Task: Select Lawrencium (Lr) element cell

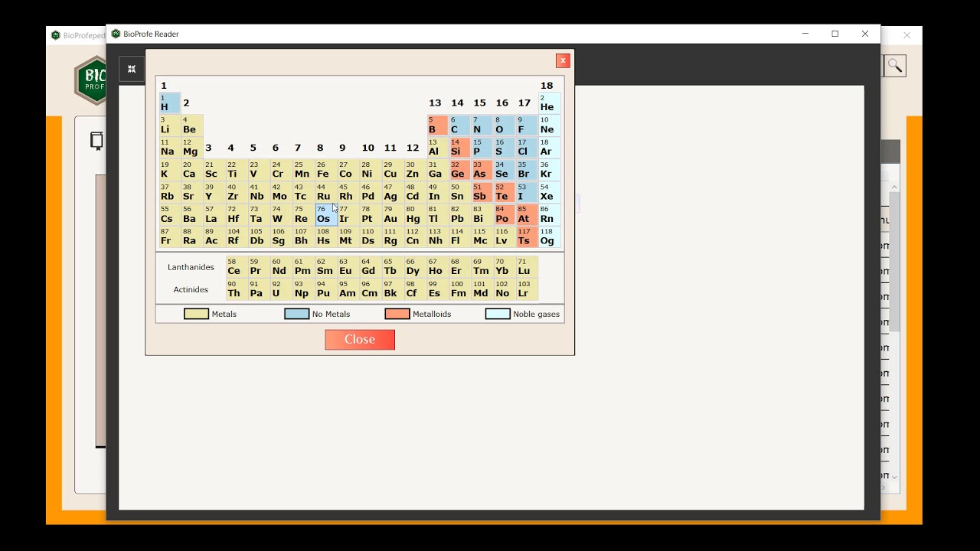Action: click(x=527, y=289)
